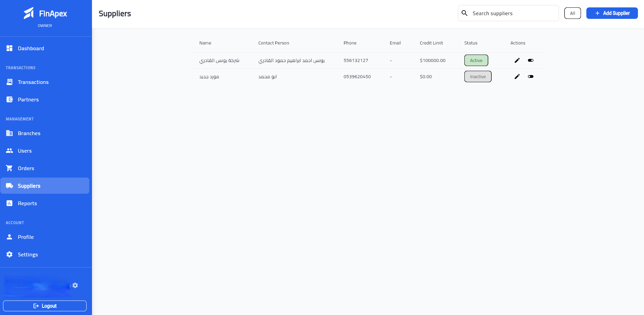Click the Dashboard grid icon
The width and height of the screenshot is (644, 315).
[x=9, y=48]
